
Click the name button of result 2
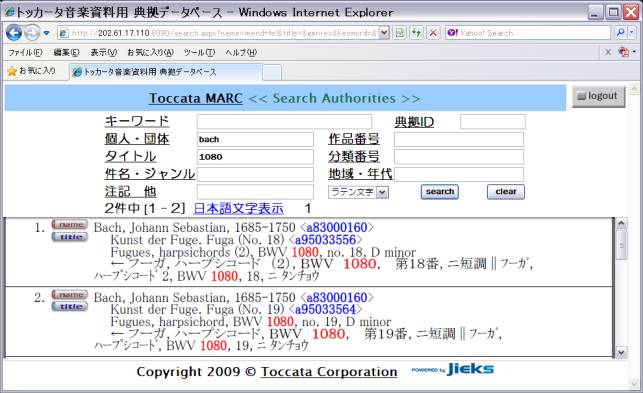point(70,295)
